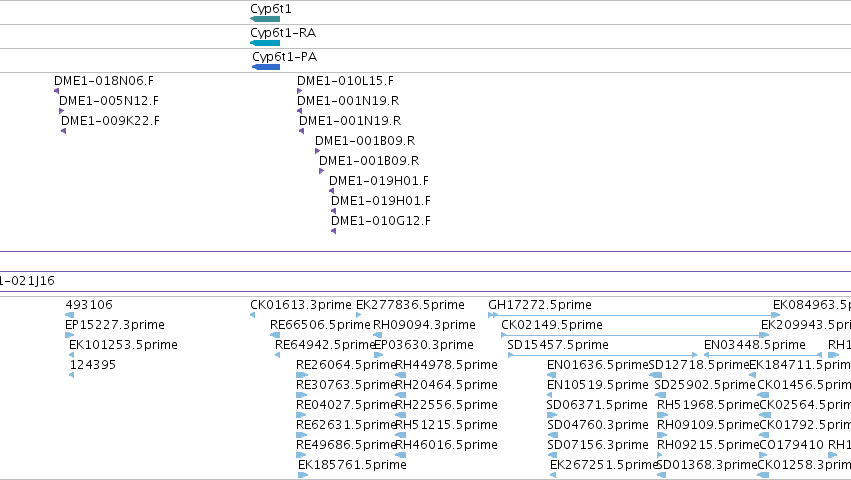
Task: Select the 021J16 purple BAC track bar
Action: 426,281
